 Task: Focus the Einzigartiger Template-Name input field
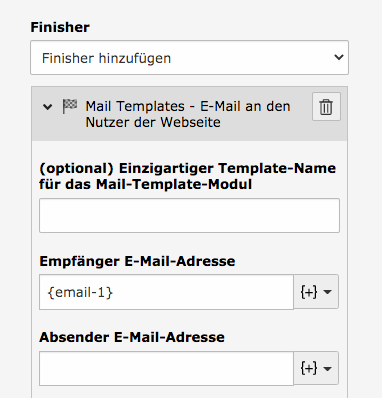pyautogui.click(x=189, y=215)
